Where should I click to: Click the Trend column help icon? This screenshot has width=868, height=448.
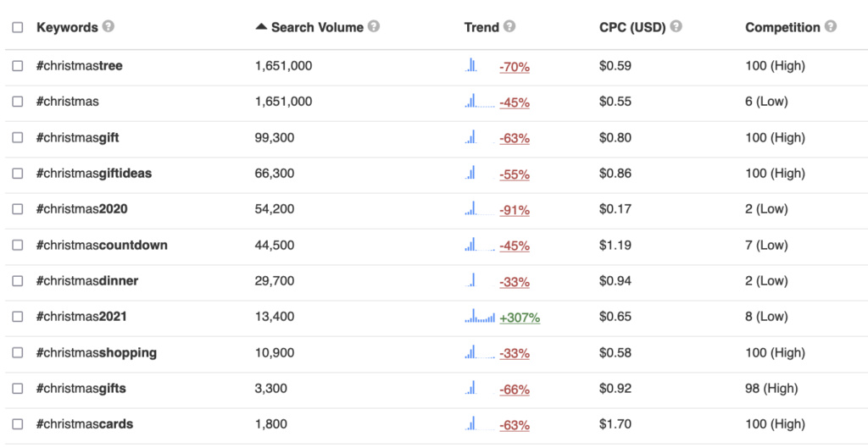(509, 26)
